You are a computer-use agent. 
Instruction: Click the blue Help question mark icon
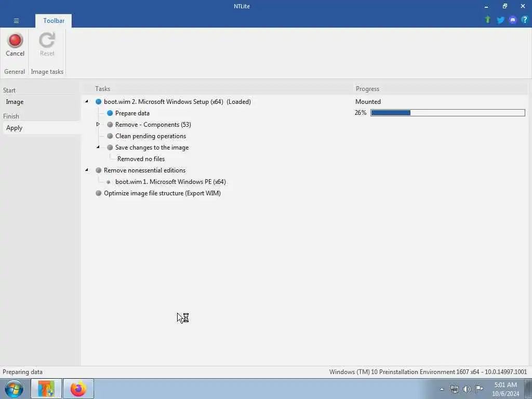click(525, 20)
